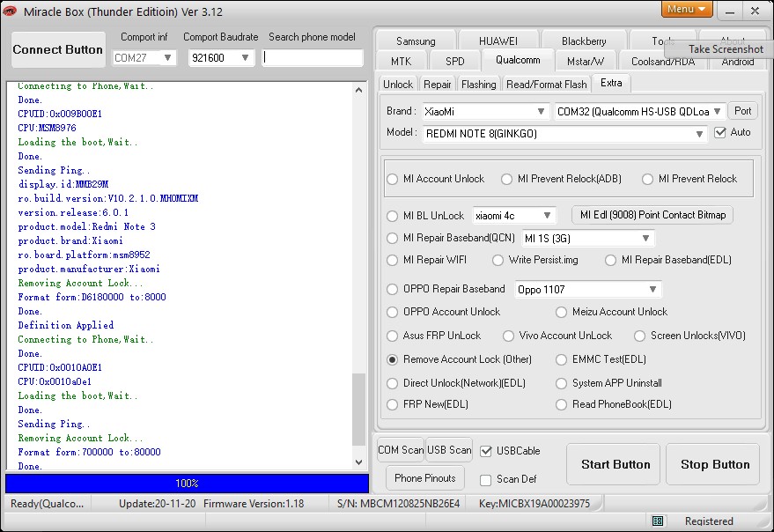
Task: Select OPPO Account Unlock option
Action: click(393, 312)
